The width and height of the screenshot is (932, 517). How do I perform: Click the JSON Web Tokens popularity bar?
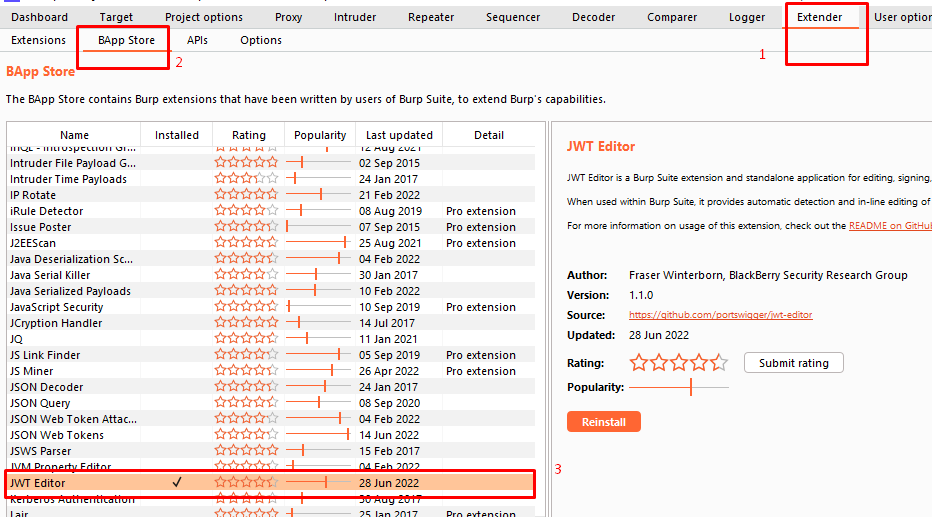coord(318,435)
